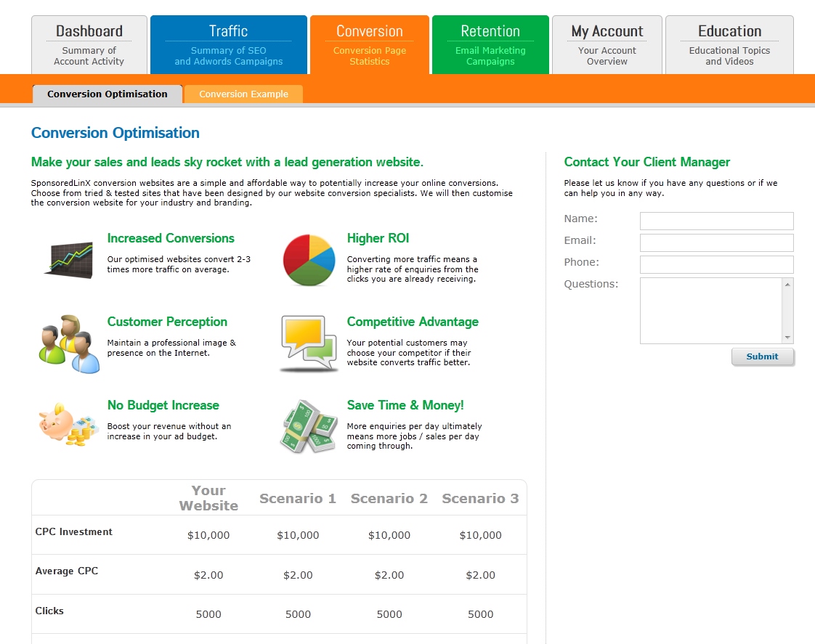
Task: Select the Conversion tab
Action: pyautogui.click(x=370, y=44)
